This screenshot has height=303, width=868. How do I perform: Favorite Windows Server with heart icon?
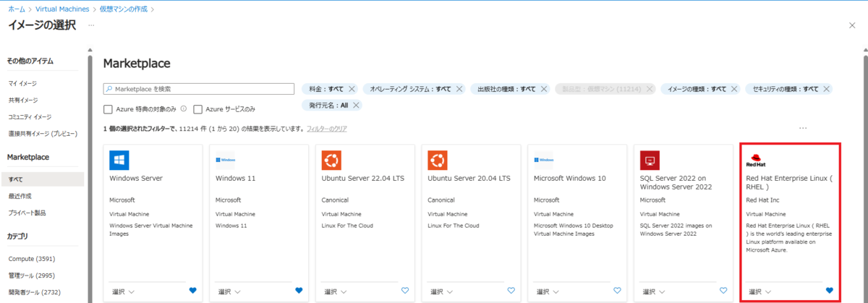click(192, 291)
